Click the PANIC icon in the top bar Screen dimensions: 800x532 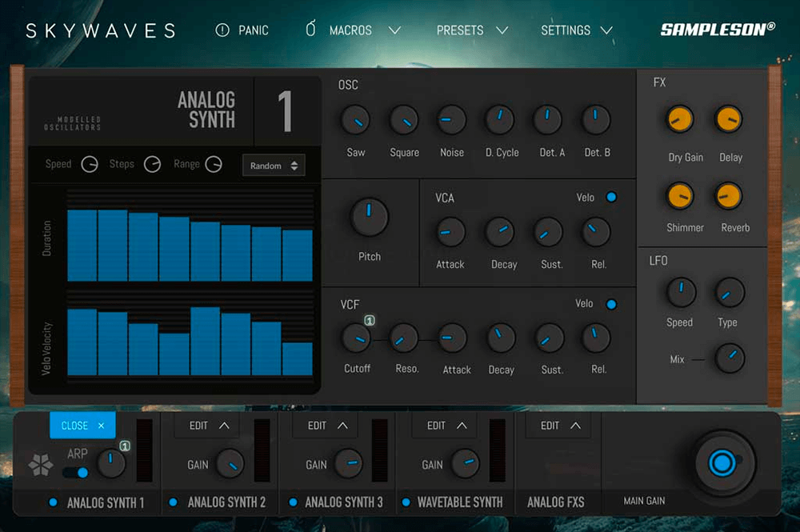pyautogui.click(x=222, y=30)
